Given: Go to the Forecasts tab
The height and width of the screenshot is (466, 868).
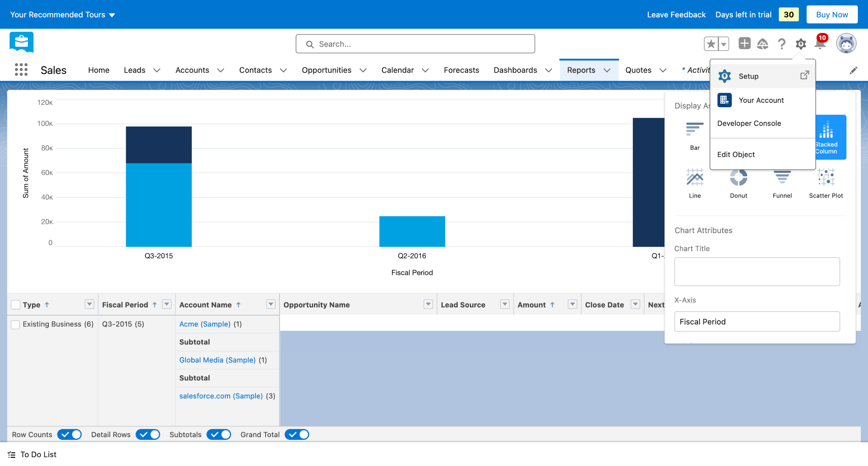Looking at the screenshot, I should (461, 70).
